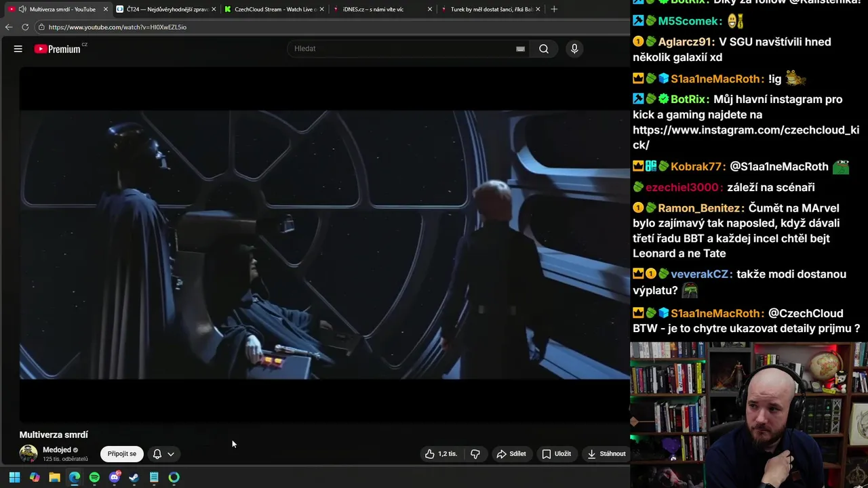Open the circular ring app taskbar icon

(x=174, y=477)
